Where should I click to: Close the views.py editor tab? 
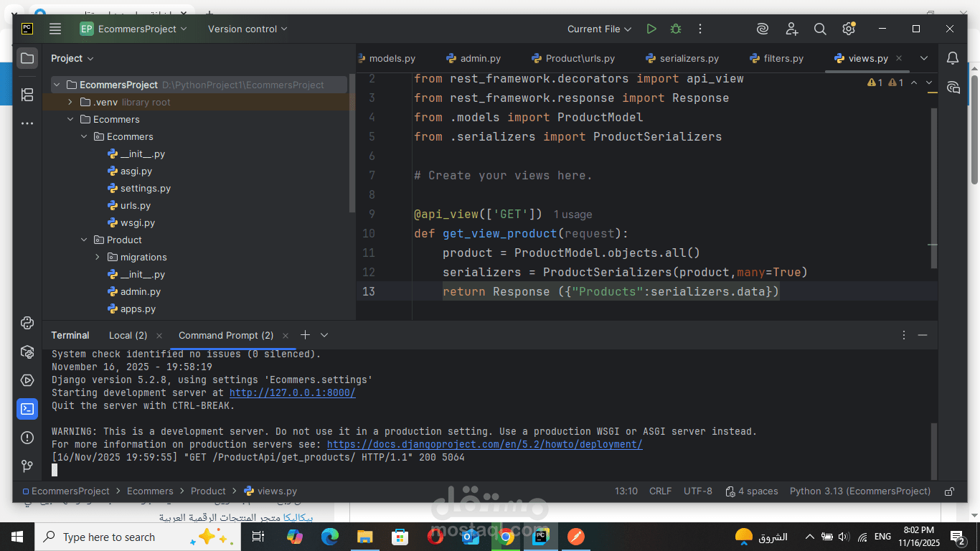click(x=900, y=58)
